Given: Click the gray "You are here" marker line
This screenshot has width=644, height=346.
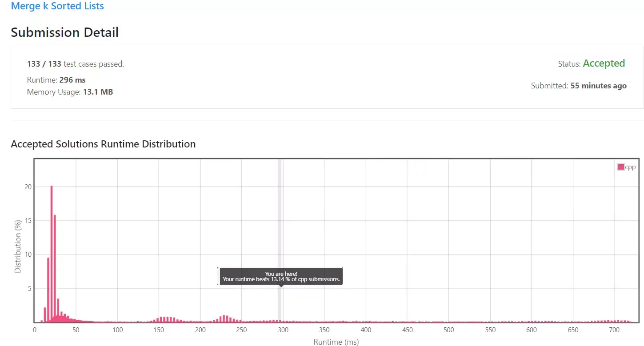Looking at the screenshot, I should point(280,222).
